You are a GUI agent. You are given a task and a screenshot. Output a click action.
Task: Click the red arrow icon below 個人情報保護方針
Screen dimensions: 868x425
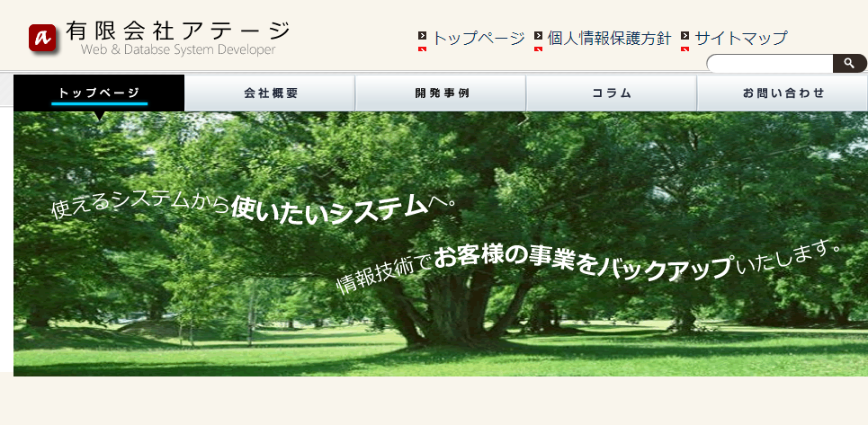538,49
